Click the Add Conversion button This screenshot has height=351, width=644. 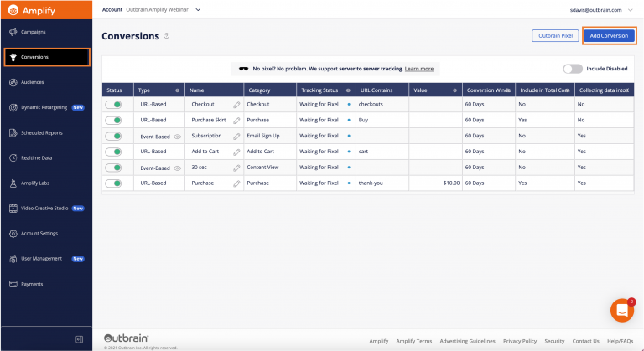(609, 36)
